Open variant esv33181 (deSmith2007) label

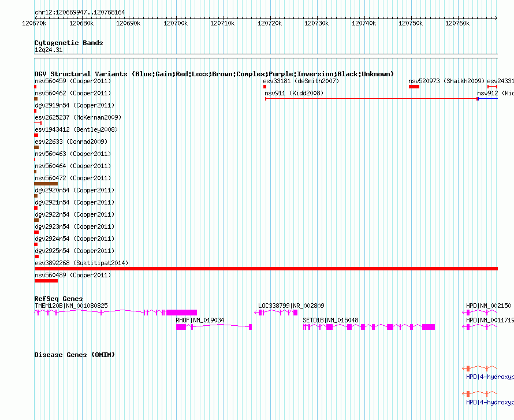[301, 81]
